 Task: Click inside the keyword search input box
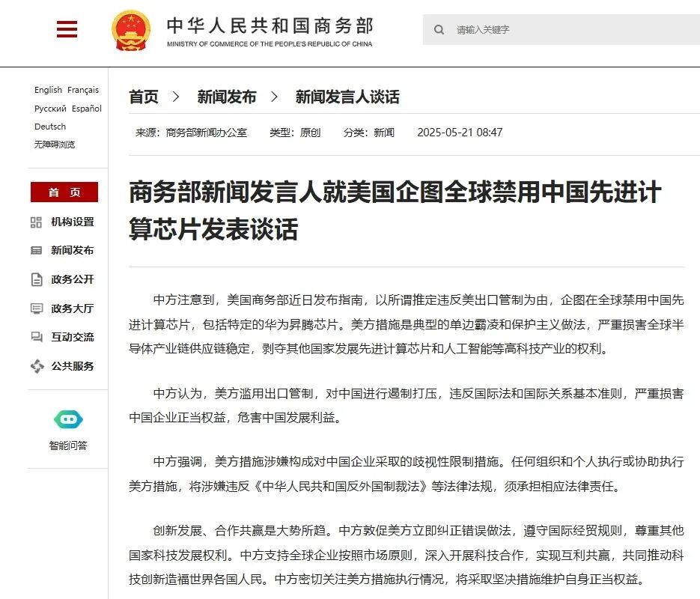click(x=539, y=29)
